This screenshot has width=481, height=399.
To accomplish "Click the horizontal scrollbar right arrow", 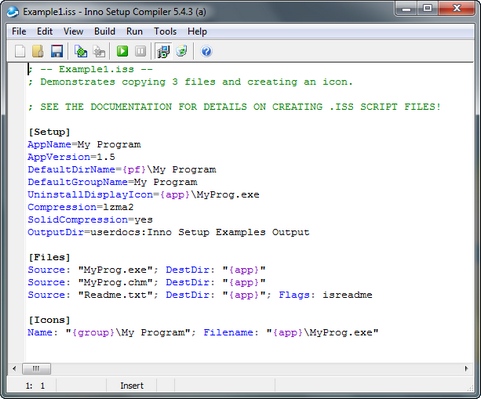I will point(466,368).
